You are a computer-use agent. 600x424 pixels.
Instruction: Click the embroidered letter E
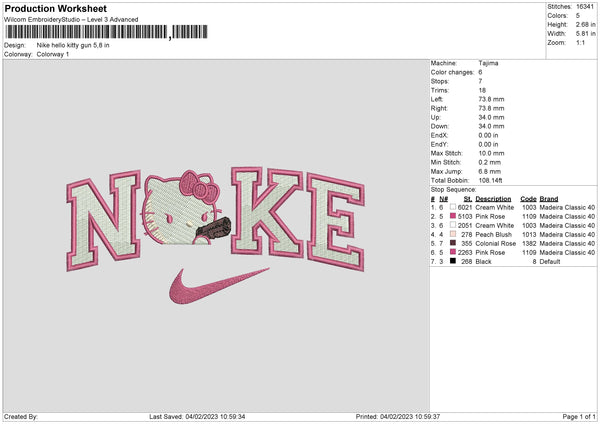(336, 222)
